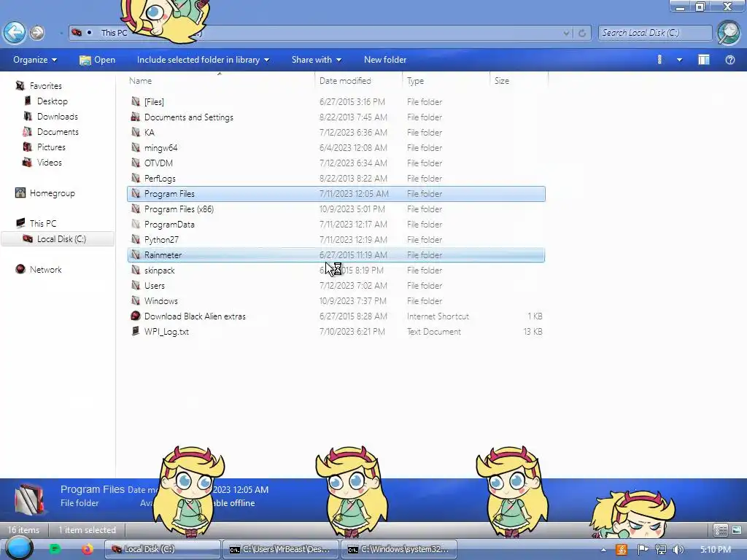Screen dimensions: 747x560
Task: Open the Share with dropdown
Action: click(x=317, y=60)
